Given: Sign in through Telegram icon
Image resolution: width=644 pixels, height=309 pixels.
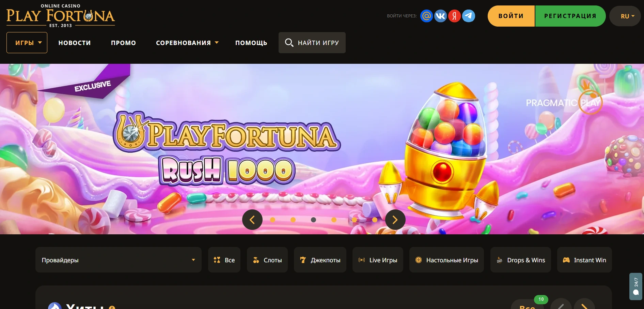Looking at the screenshot, I should tap(469, 16).
